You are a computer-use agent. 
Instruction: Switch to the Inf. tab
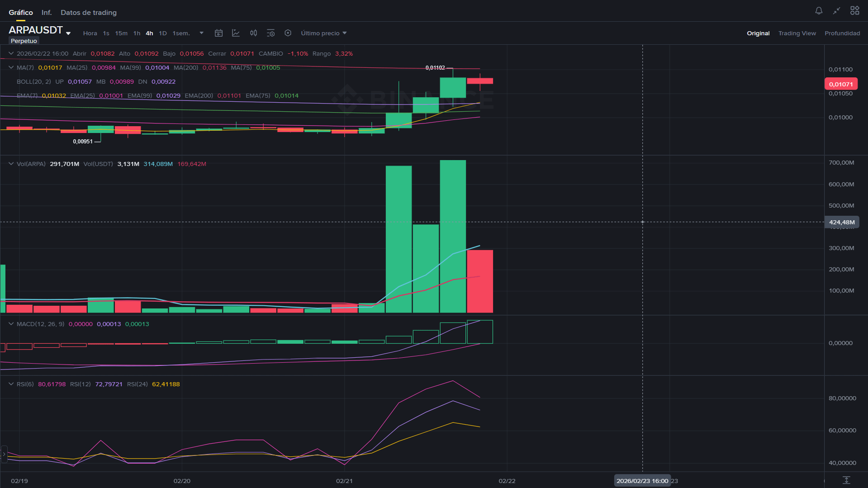[x=47, y=12]
